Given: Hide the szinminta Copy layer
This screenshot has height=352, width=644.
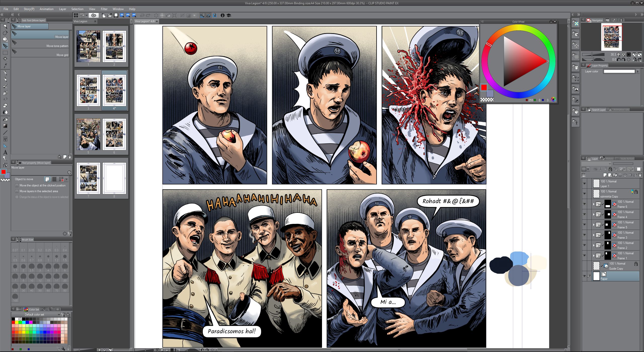Looking at the screenshot, I should [x=584, y=194].
